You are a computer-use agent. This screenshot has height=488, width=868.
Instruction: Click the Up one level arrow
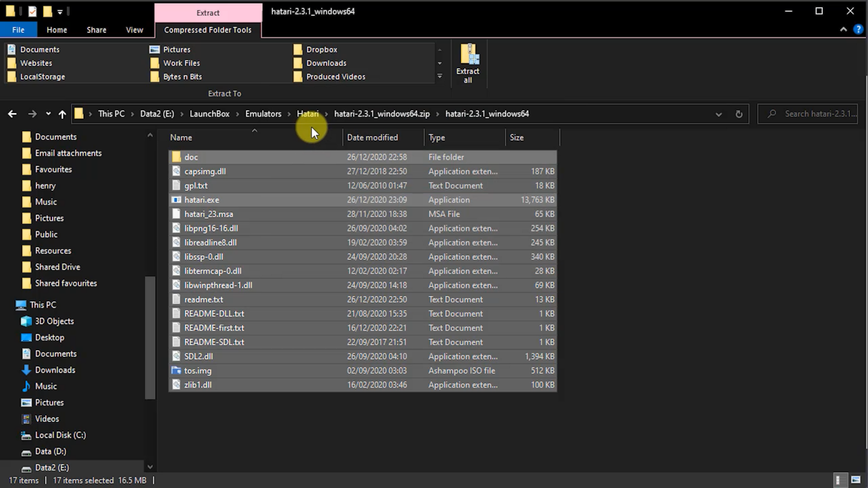62,114
